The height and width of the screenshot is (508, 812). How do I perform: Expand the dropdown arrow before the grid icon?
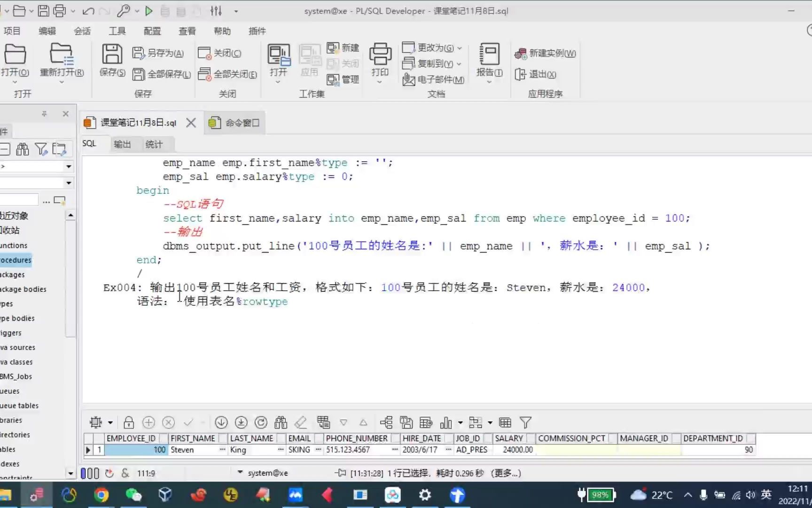coord(490,422)
